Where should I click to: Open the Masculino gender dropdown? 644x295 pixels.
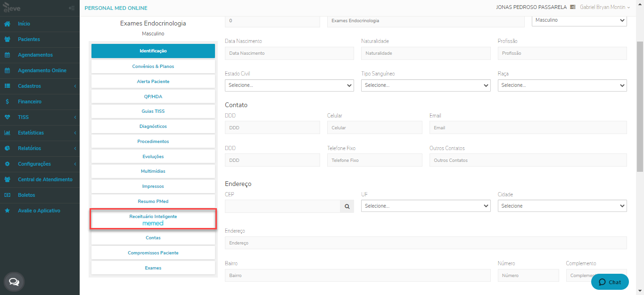tap(579, 20)
